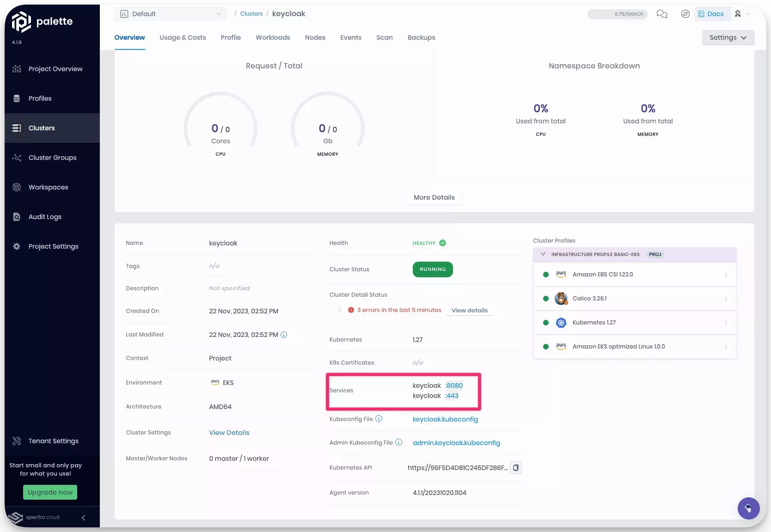Switch to the Workloads tab

273,37
